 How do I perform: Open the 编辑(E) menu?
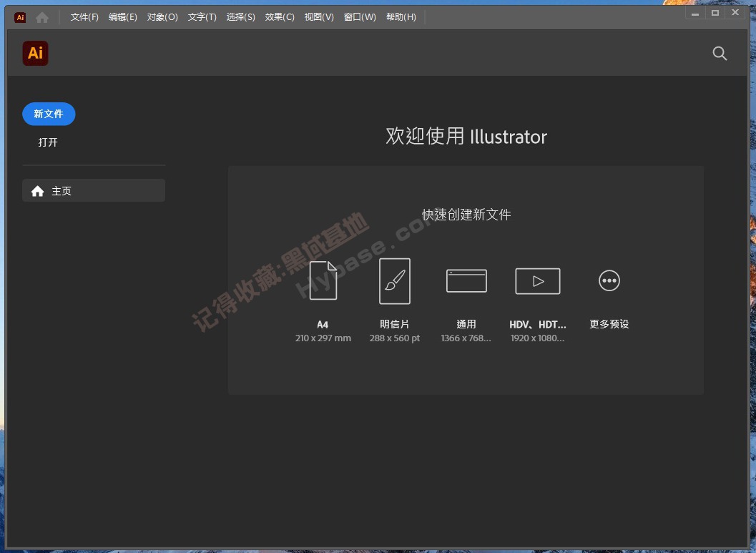tap(123, 17)
